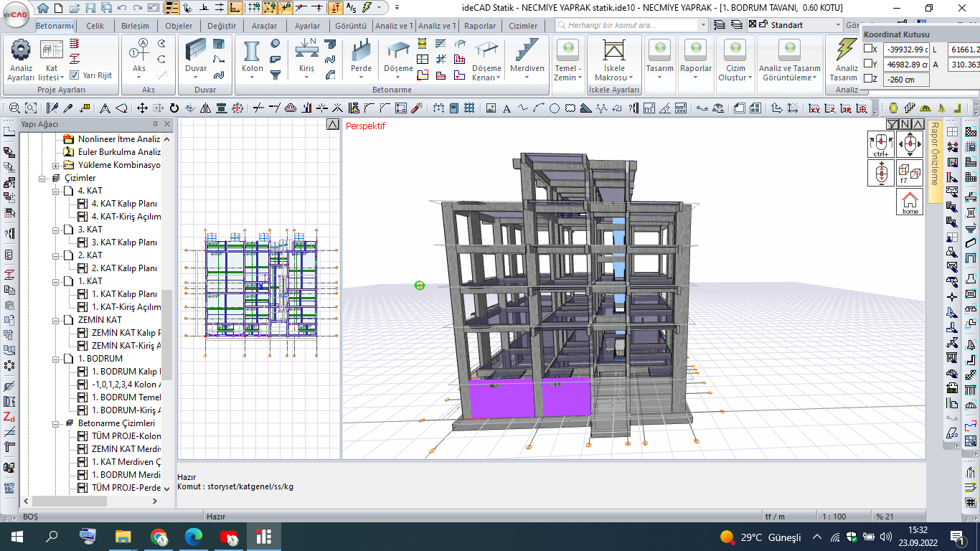The image size is (980, 551).
Task: Switch to the Birleşim ribbon tab
Action: (x=135, y=26)
